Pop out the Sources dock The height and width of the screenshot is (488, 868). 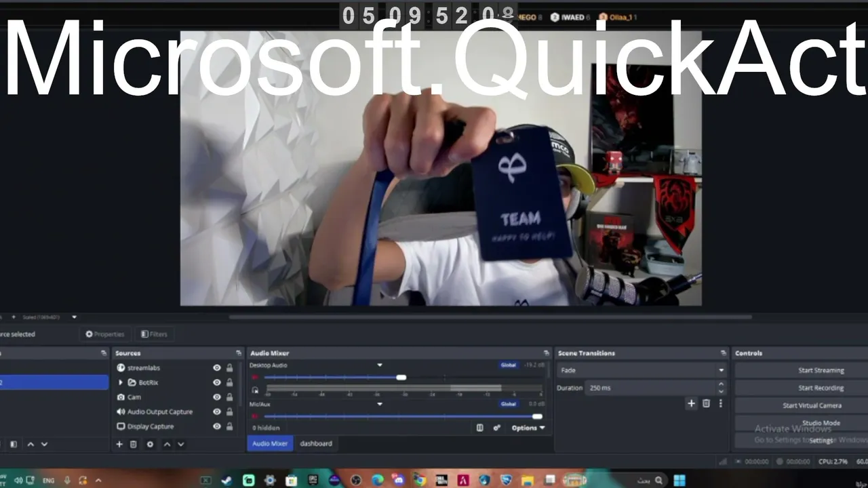click(239, 353)
